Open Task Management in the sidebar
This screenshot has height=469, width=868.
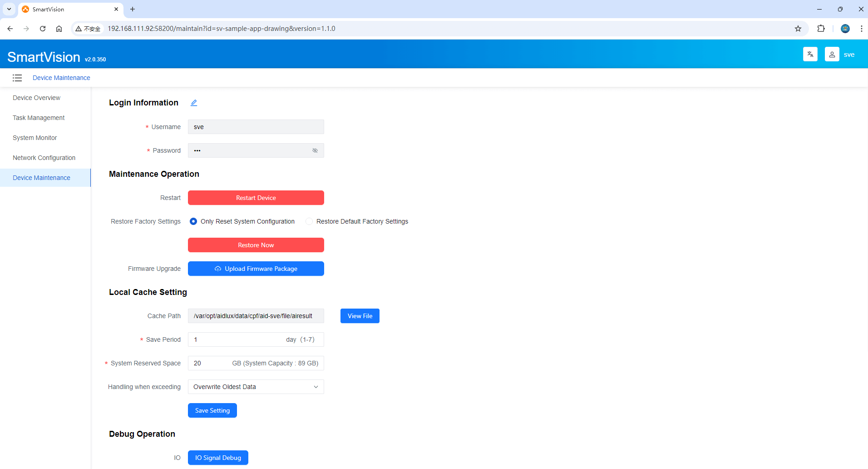pos(39,118)
